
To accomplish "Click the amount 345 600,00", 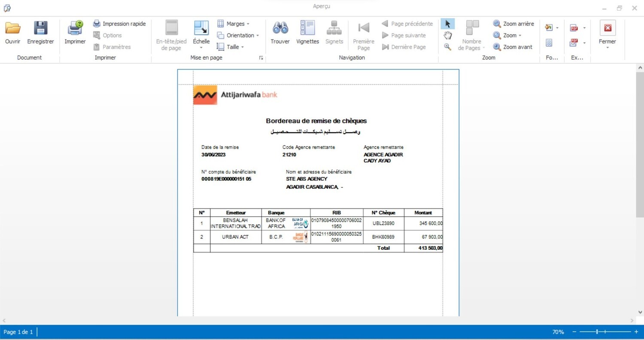I will (431, 224).
